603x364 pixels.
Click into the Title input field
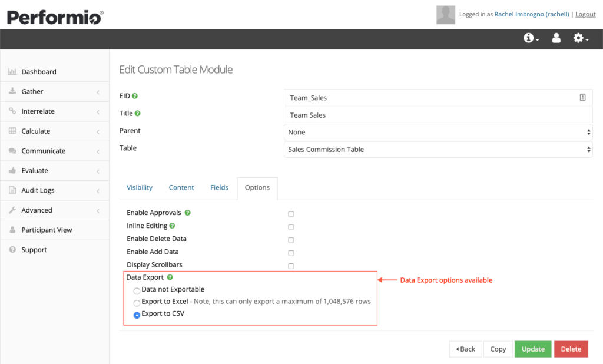click(438, 115)
